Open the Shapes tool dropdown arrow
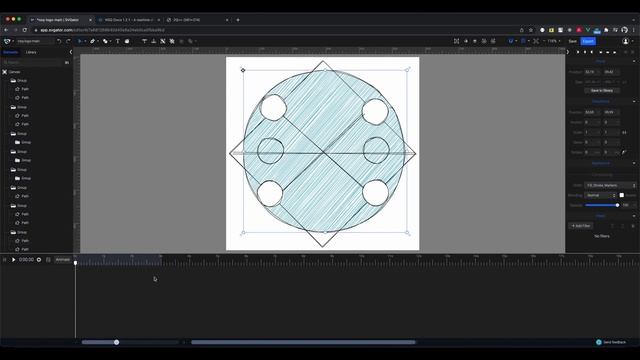Screen dimensions: 640x360 click(110, 41)
